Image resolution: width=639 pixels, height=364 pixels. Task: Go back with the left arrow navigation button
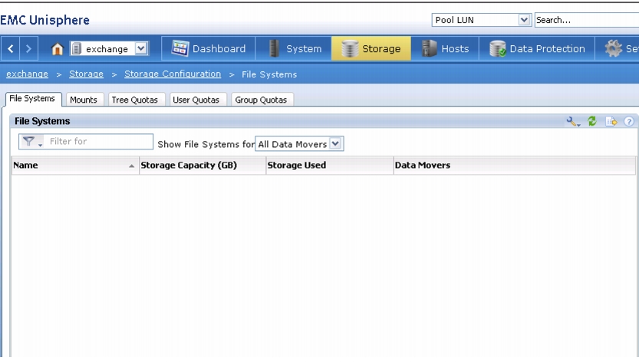(11, 49)
